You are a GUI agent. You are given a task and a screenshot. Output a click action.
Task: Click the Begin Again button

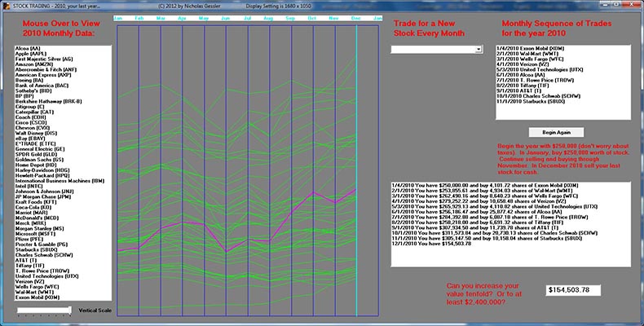pyautogui.click(x=556, y=132)
